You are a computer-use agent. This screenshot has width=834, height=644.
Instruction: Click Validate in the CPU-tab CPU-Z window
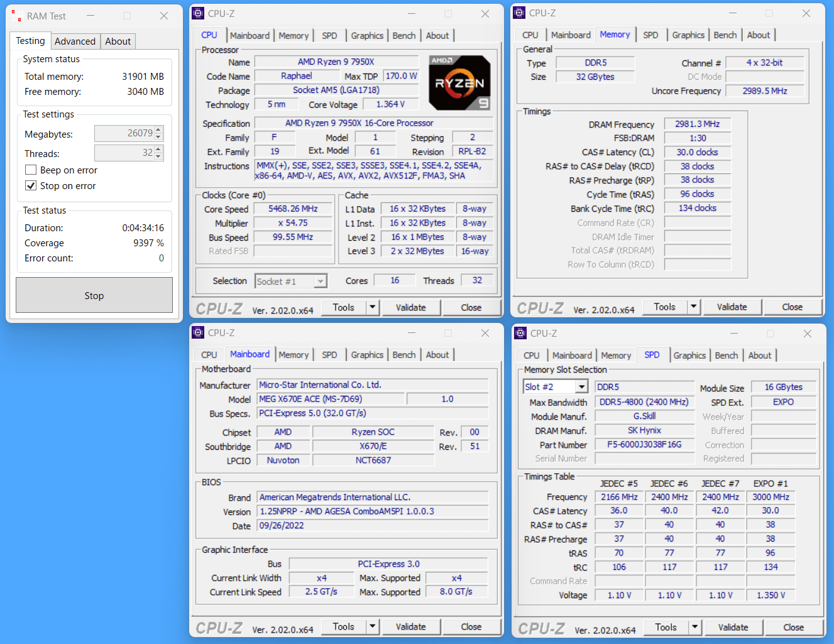point(411,307)
